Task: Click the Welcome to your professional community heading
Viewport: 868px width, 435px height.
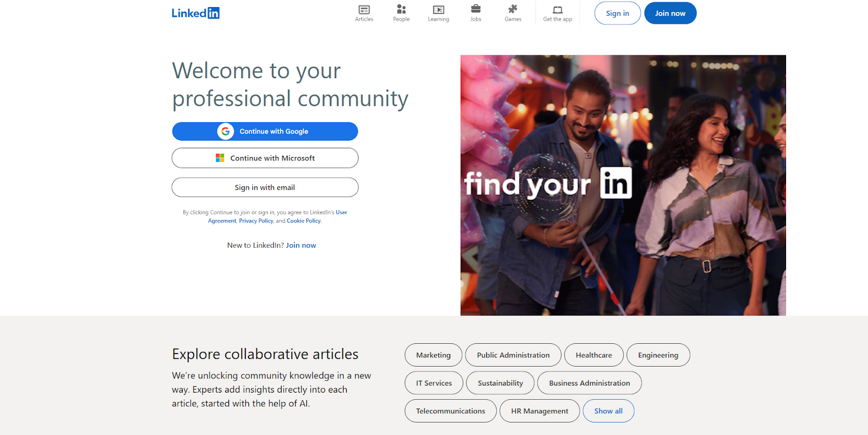Action: click(x=290, y=85)
